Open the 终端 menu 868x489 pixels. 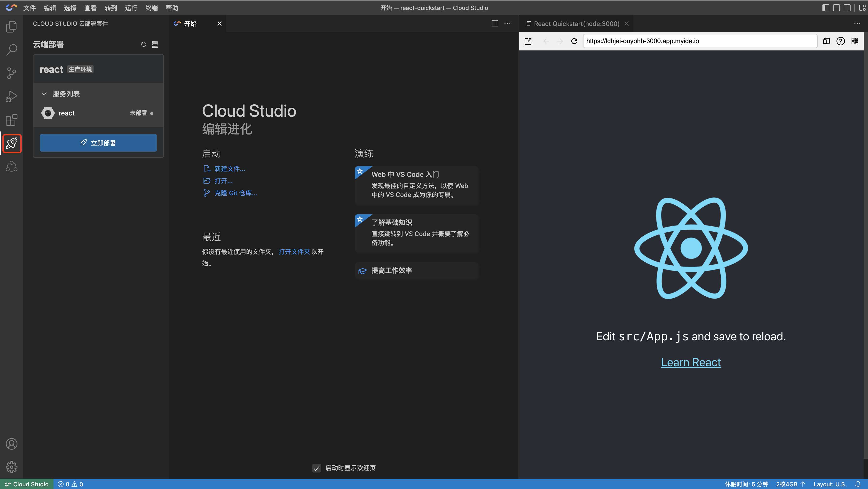(x=152, y=8)
